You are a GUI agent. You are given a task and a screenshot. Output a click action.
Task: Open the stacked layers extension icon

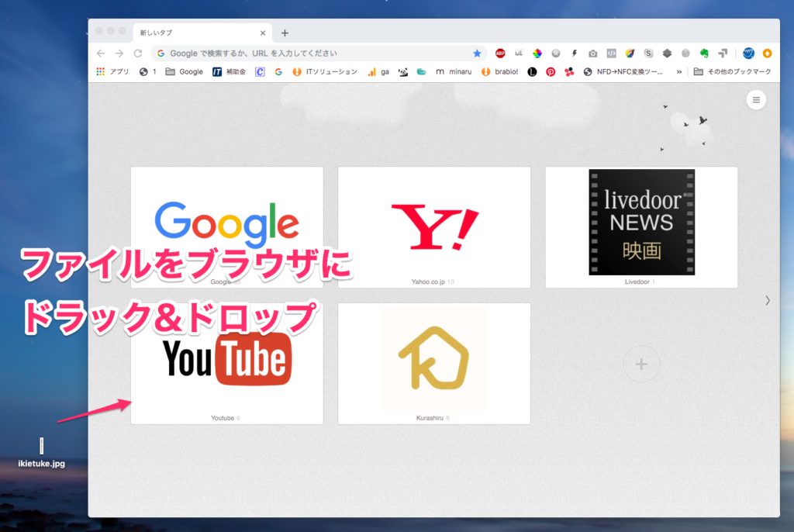[667, 54]
